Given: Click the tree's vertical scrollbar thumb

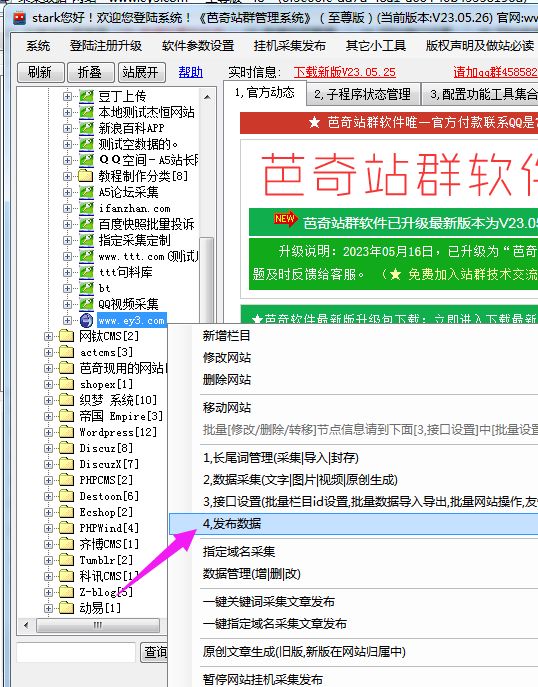Looking at the screenshot, I should [x=206, y=280].
